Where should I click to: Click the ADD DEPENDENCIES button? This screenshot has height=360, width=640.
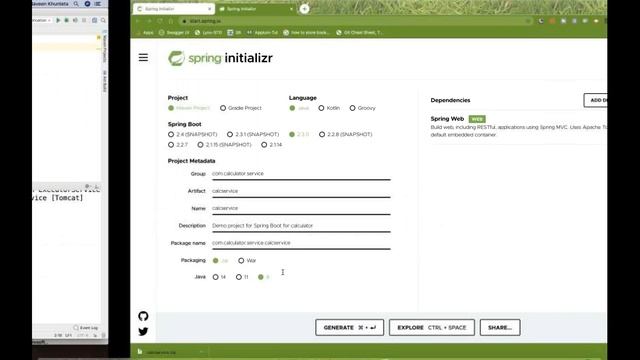click(x=596, y=100)
